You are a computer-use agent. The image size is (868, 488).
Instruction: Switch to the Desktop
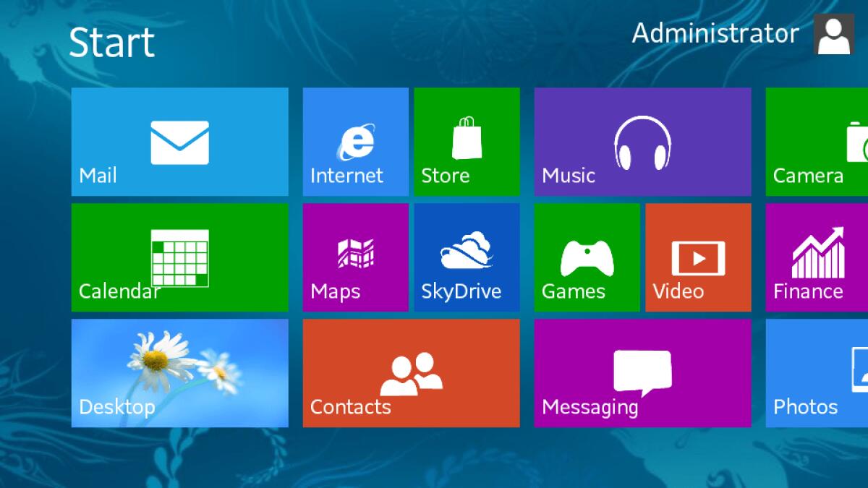click(179, 373)
